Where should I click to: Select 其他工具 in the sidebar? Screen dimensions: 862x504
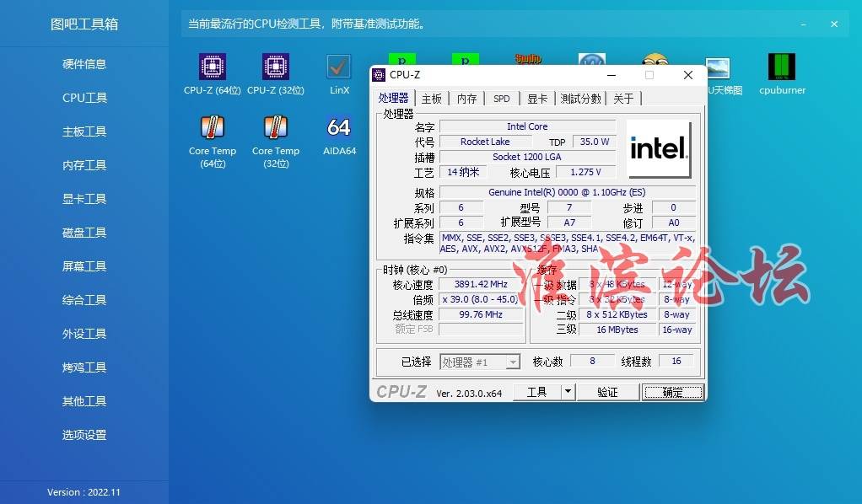pyautogui.click(x=84, y=401)
